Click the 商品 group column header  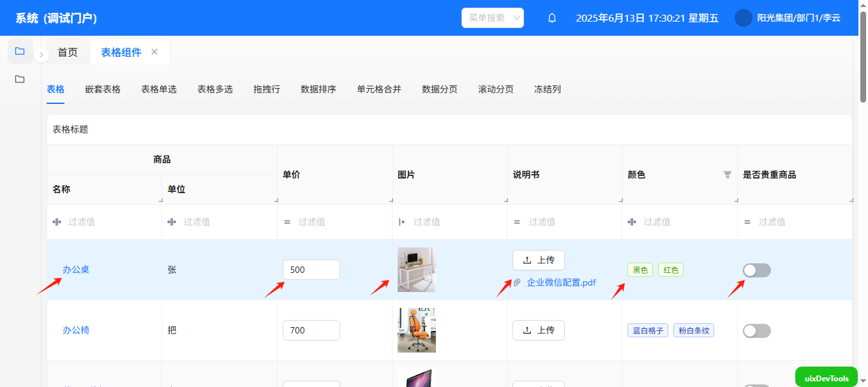click(x=162, y=159)
